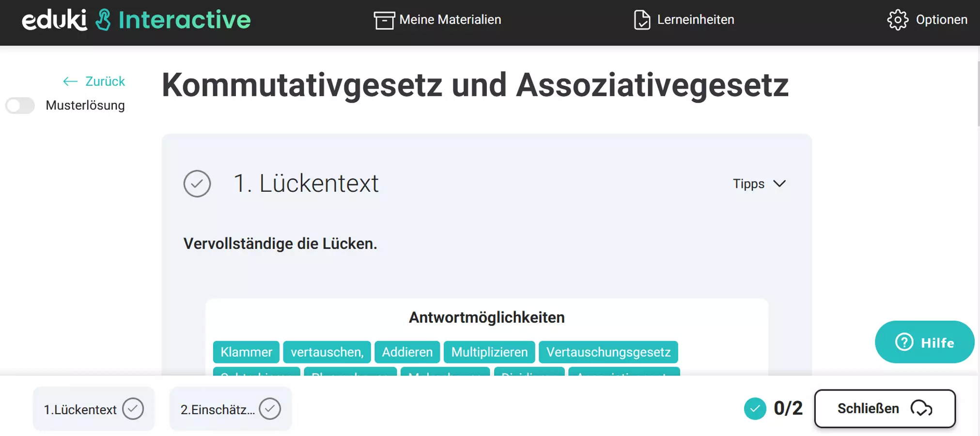The image size is (980, 436).
Task: Open Optionen menu item
Action: tap(927, 20)
